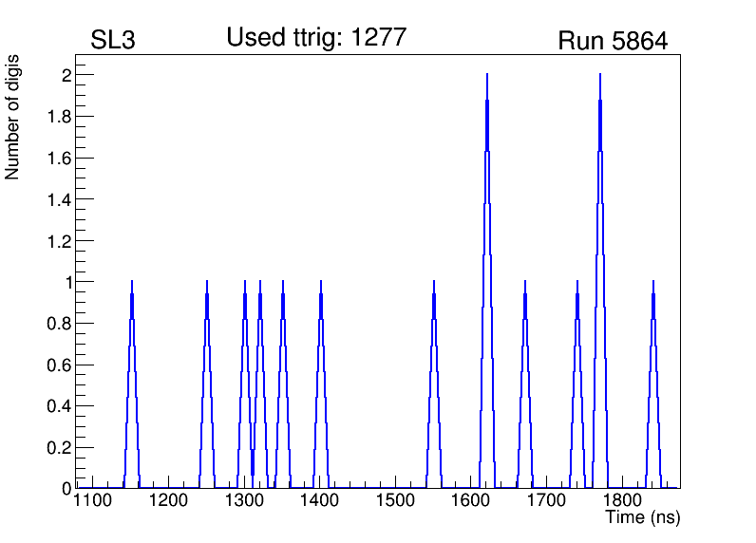Click the y-axis tick label 0
The height and width of the screenshot is (543, 756).
coord(67,488)
